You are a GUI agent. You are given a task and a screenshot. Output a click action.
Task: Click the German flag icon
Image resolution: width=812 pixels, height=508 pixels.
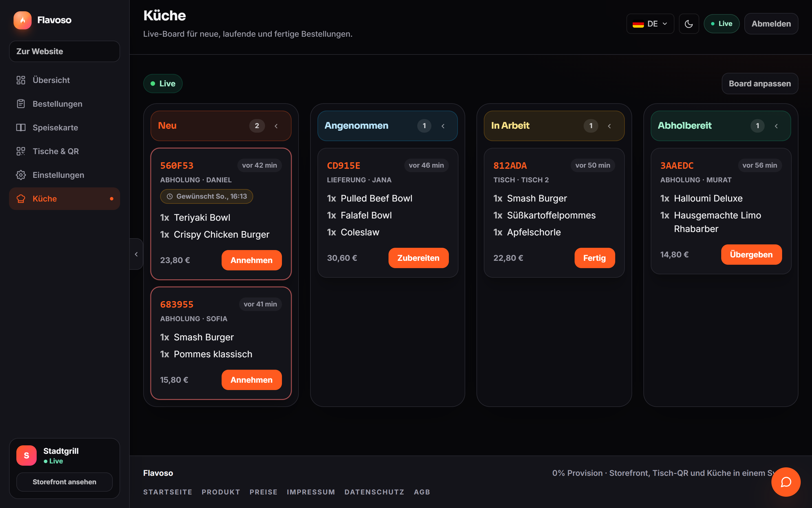[x=638, y=24]
